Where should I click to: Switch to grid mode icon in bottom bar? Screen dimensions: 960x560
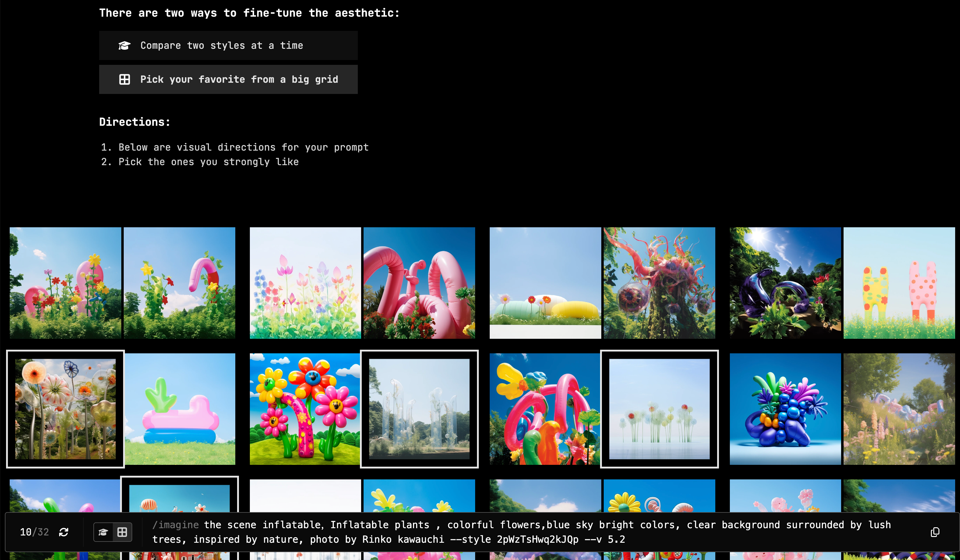pos(122,532)
